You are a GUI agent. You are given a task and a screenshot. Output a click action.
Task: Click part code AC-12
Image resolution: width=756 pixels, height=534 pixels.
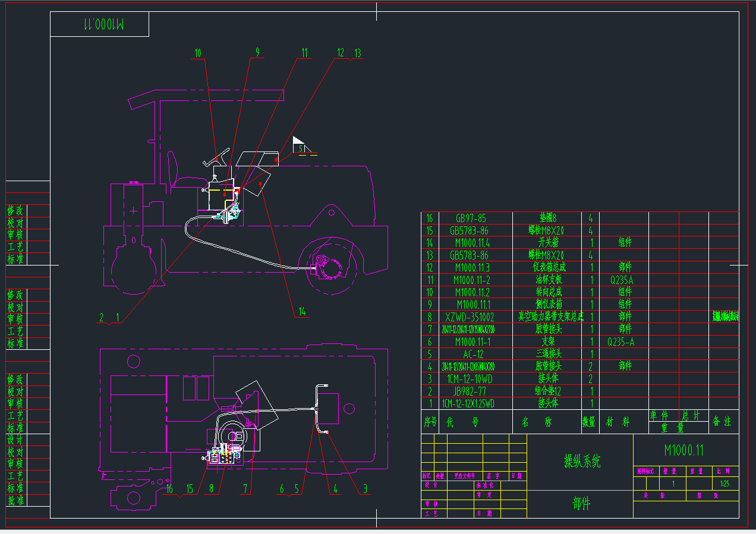[472, 354]
